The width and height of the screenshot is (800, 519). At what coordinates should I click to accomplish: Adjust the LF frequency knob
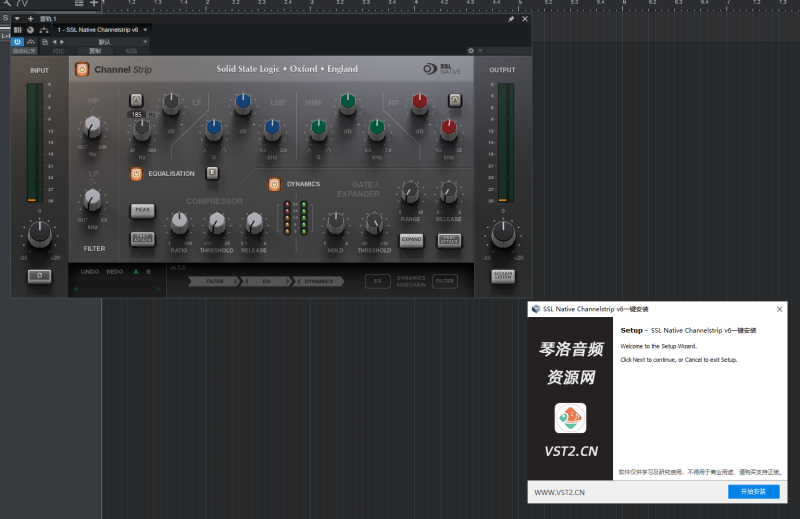coord(142,131)
